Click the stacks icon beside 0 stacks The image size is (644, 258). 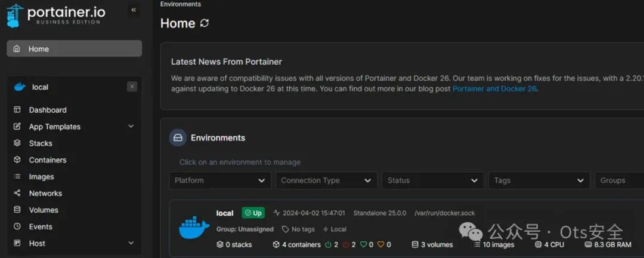pos(219,244)
